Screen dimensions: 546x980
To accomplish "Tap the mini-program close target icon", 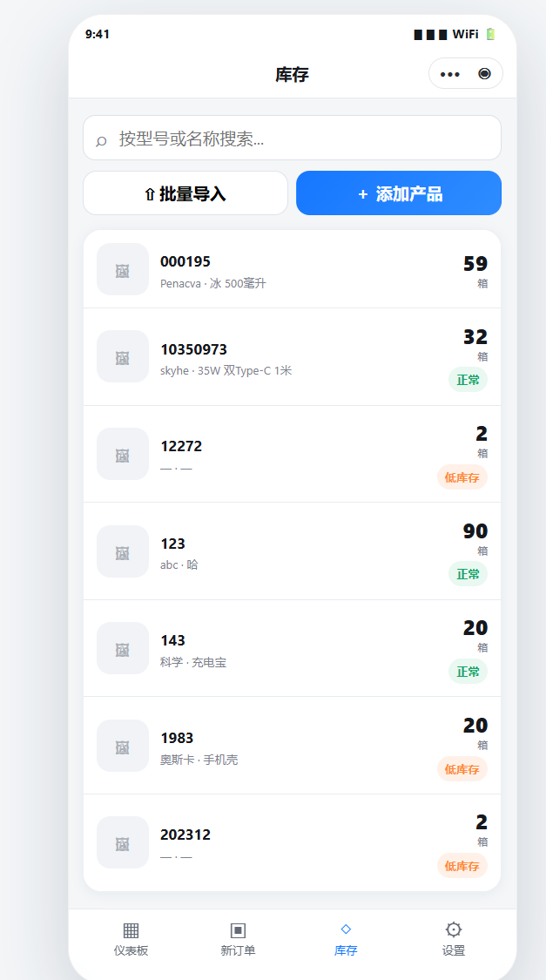I will [484, 74].
